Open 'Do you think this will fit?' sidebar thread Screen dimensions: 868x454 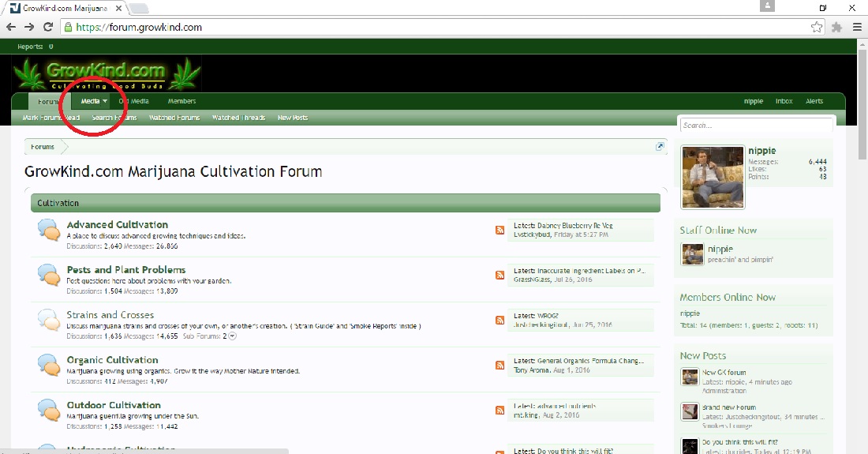[x=740, y=442]
